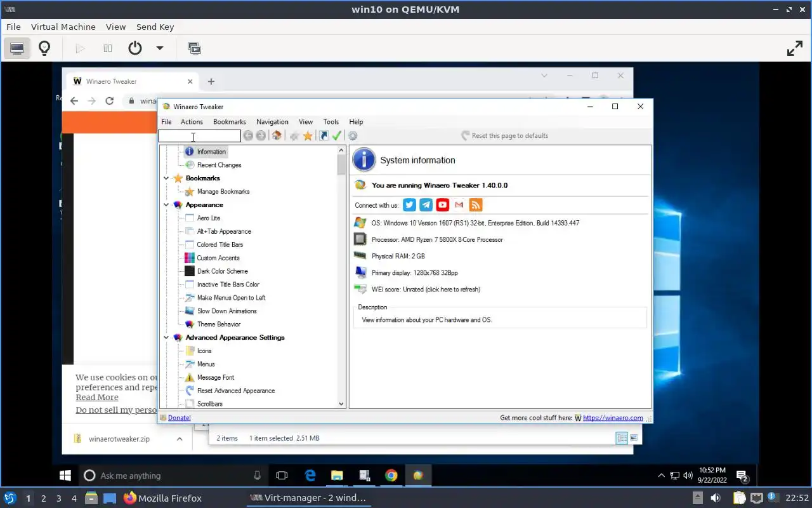Launch Microsoft Edge from the taskbar
812x508 pixels.
310,475
